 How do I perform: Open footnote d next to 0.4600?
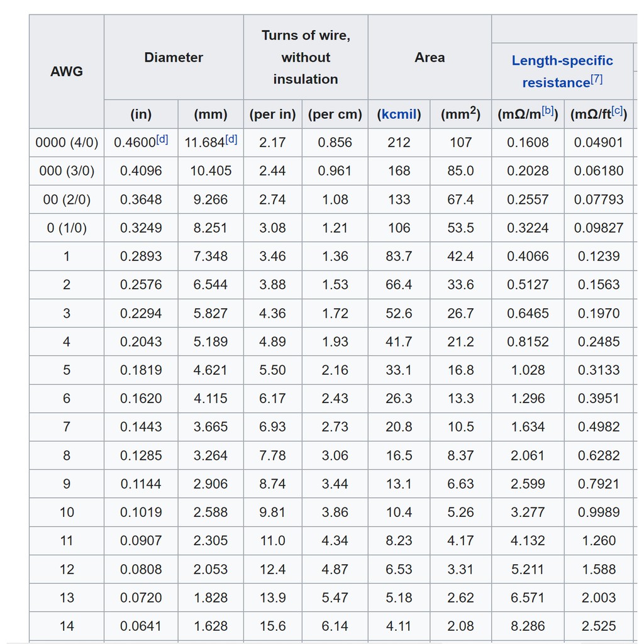pyautogui.click(x=162, y=139)
